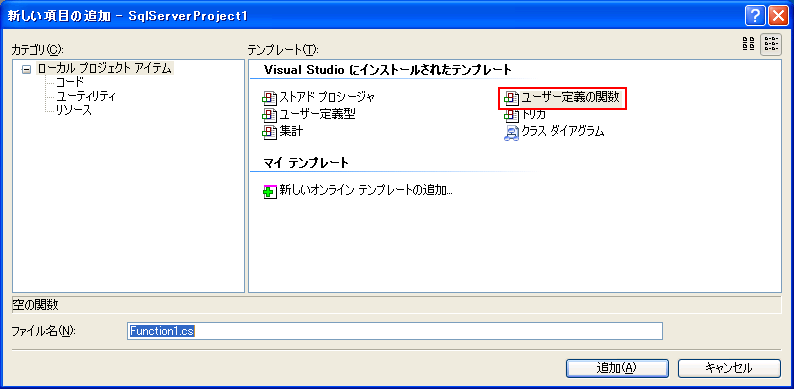Switch to large icons view

748,45
